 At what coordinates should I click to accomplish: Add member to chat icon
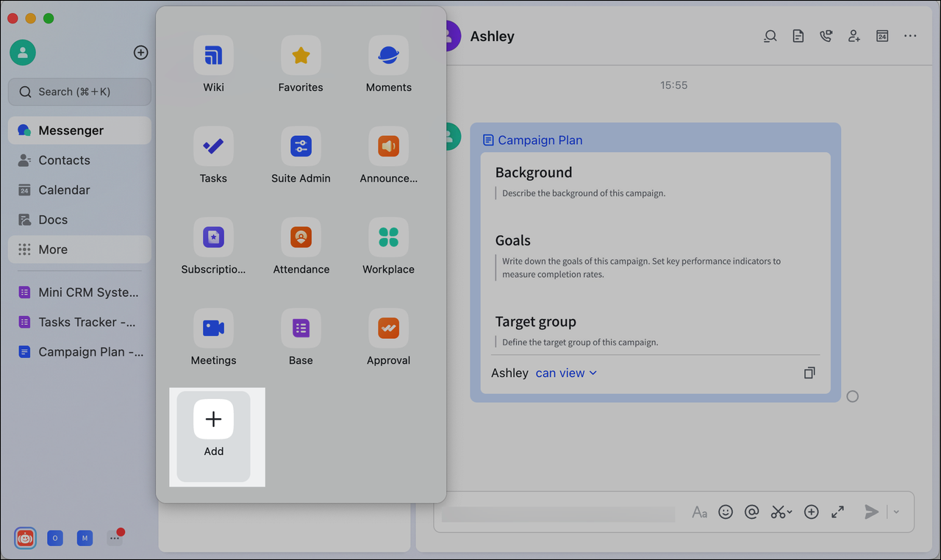tap(854, 36)
